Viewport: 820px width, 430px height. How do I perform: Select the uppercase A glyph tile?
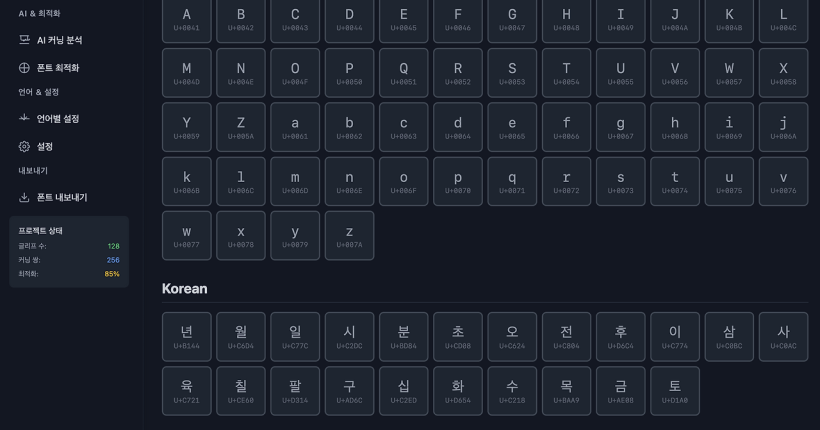coord(187,20)
